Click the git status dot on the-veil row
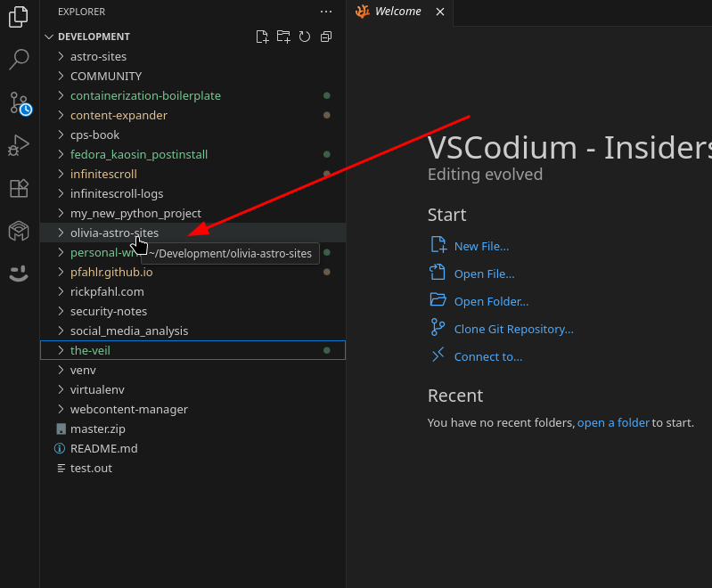712x588 pixels. 326,350
